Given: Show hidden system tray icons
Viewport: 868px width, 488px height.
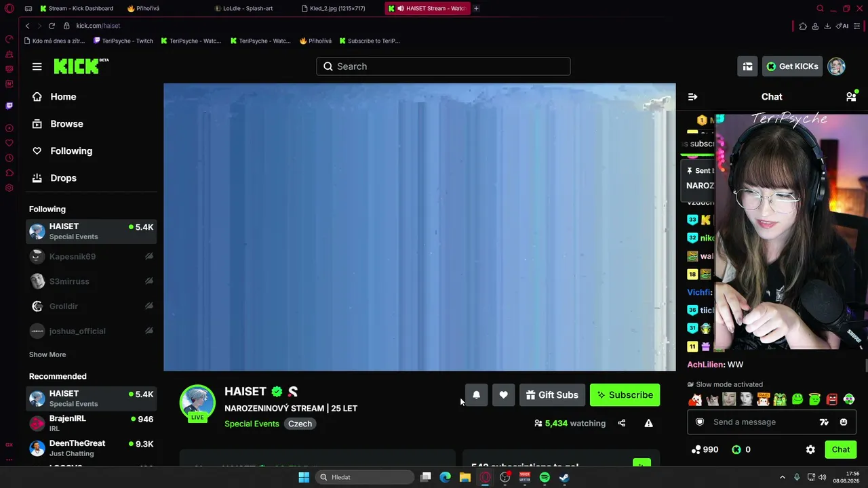Looking at the screenshot, I should pyautogui.click(x=782, y=477).
